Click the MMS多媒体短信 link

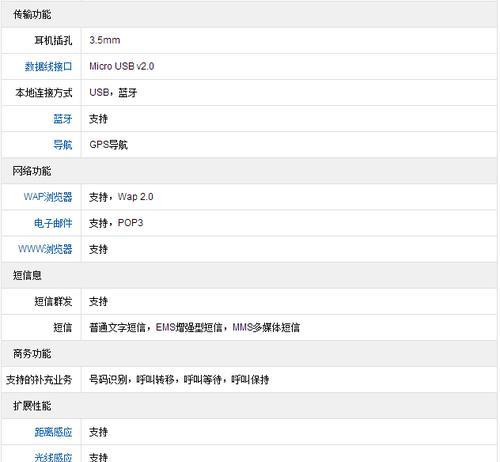pyautogui.click(x=266, y=327)
